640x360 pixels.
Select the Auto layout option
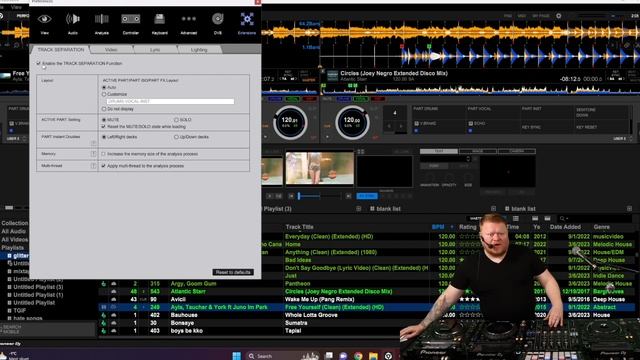tap(104, 87)
